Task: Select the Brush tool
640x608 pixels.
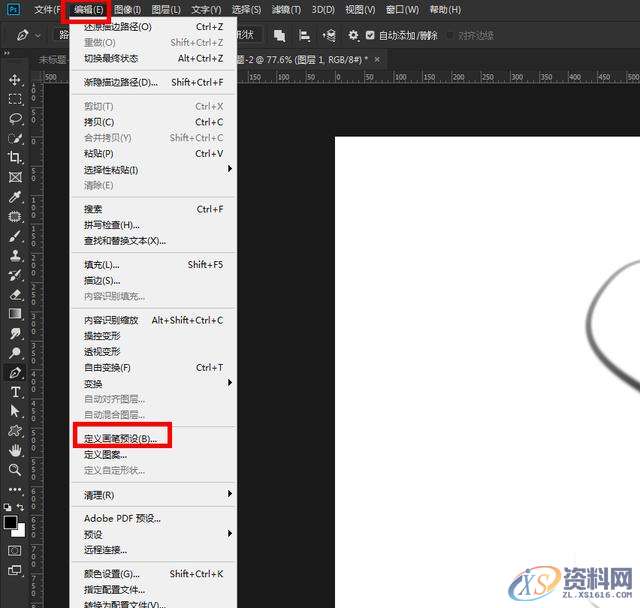Action: pos(15,236)
